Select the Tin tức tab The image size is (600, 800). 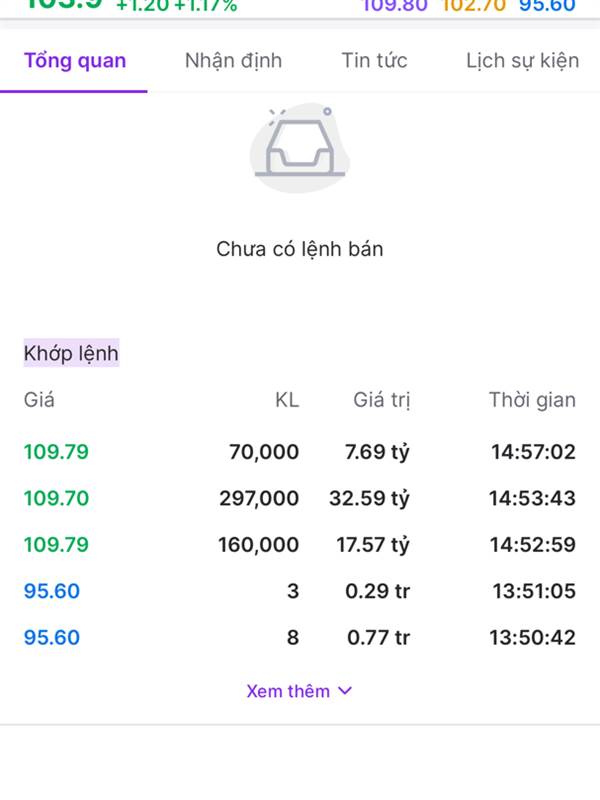(374, 61)
